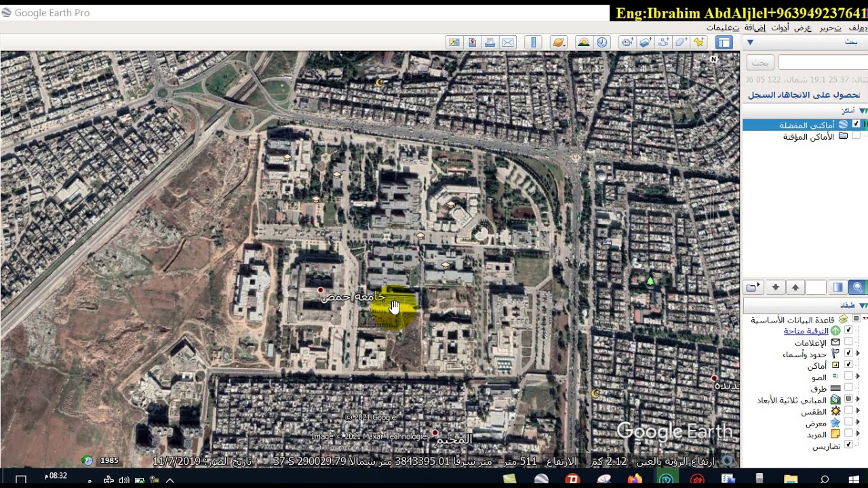Open the تعليمات help menu
This screenshot has height=488, width=868.
click(x=723, y=27)
